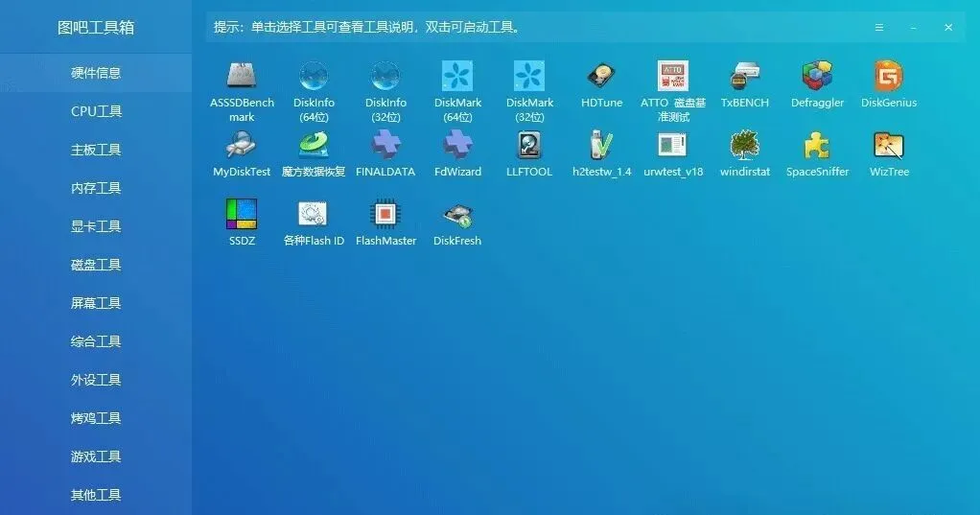Switch to the 主板工具 category

96,150
